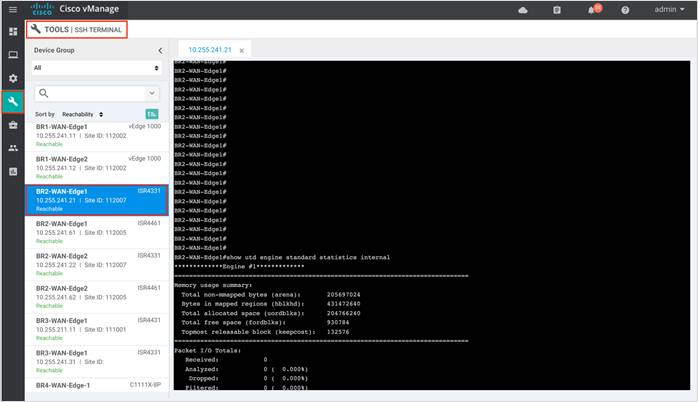Select BR2-WAN-Edge2 device 10.255.241.62
698x402 pixels.
97,296
